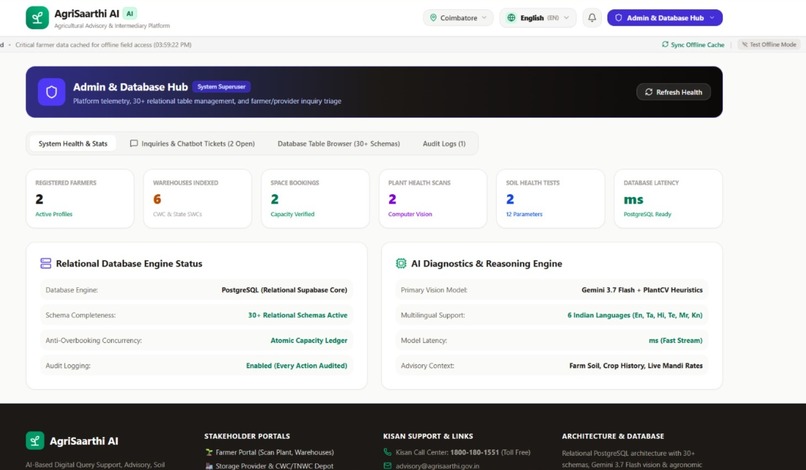Open Farmer Portal footer link
Viewport: 806px width, 470px height.
(269, 453)
